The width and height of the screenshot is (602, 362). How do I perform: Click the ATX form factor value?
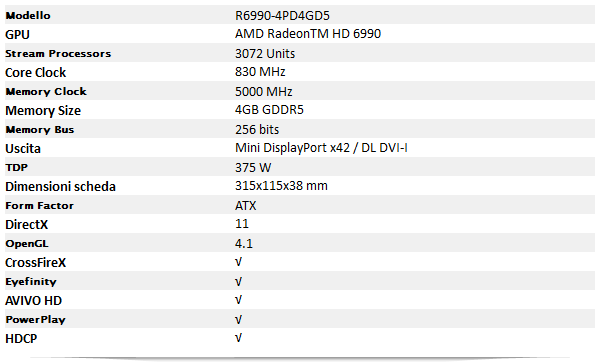245,205
